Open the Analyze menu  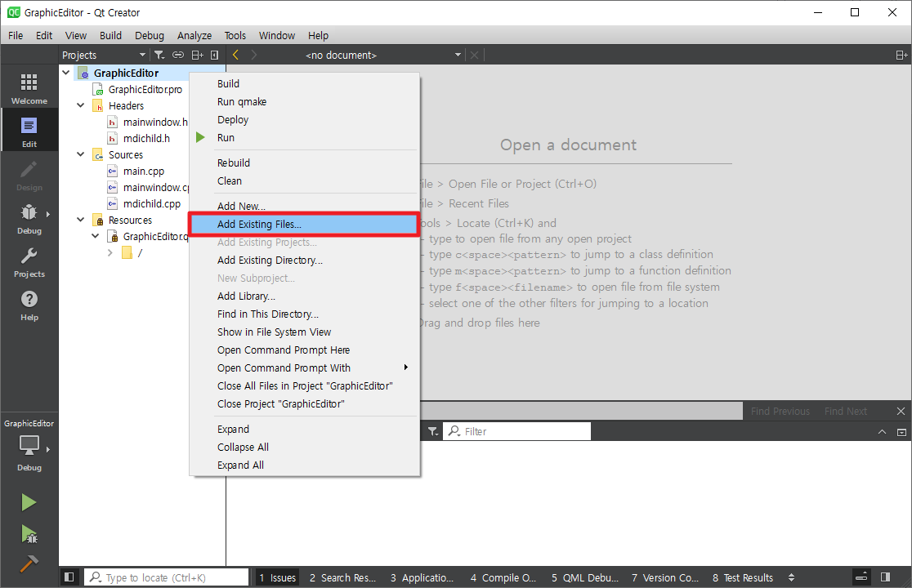click(x=194, y=35)
